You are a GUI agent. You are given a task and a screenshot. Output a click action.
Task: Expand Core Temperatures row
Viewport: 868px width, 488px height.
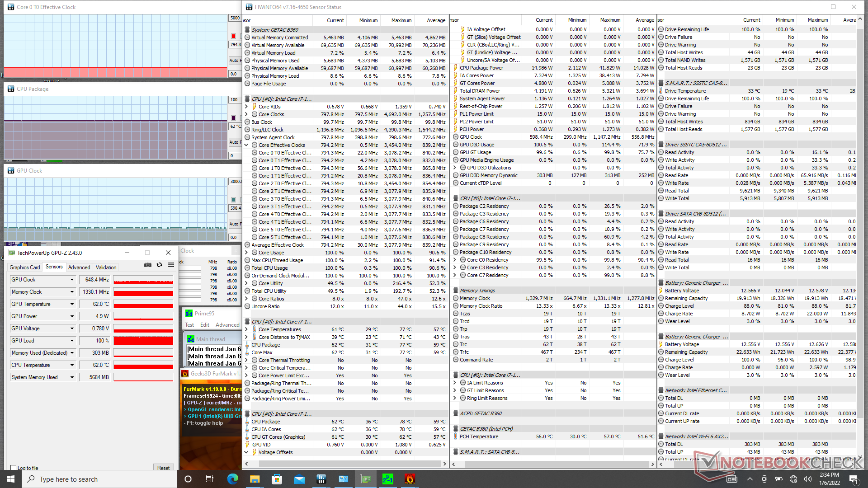click(246, 329)
